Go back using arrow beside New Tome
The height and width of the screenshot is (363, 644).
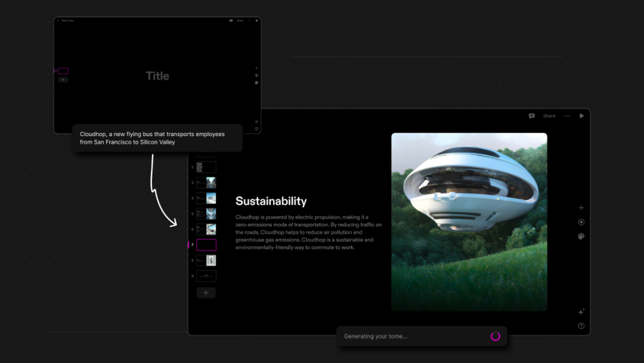(58, 20)
